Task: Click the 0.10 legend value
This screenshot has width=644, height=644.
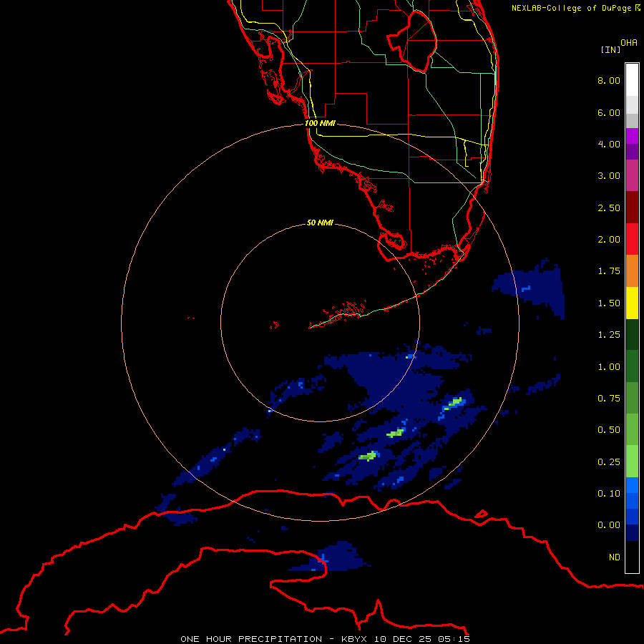Action: (x=609, y=494)
